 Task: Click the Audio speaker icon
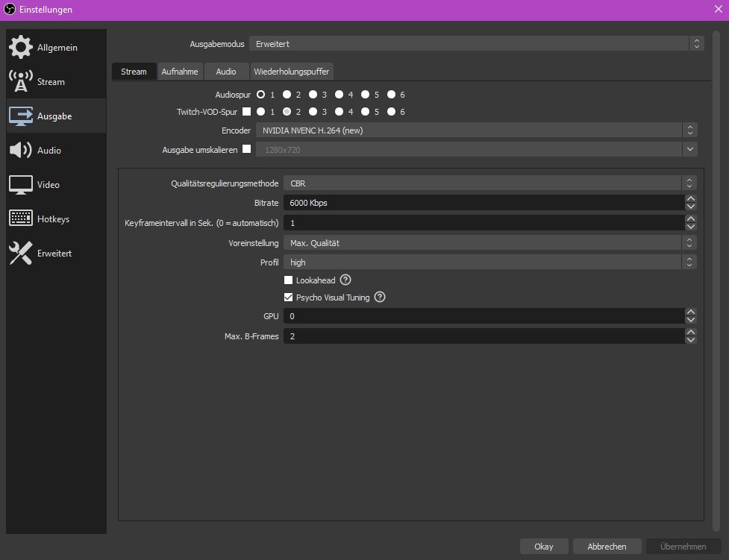click(x=21, y=151)
